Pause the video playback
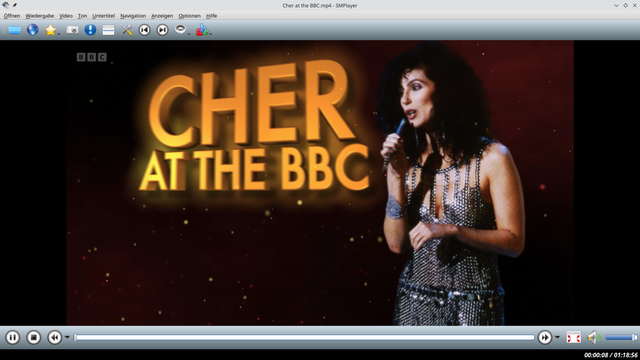Image resolution: width=640 pixels, height=360 pixels. pyautogui.click(x=12, y=338)
